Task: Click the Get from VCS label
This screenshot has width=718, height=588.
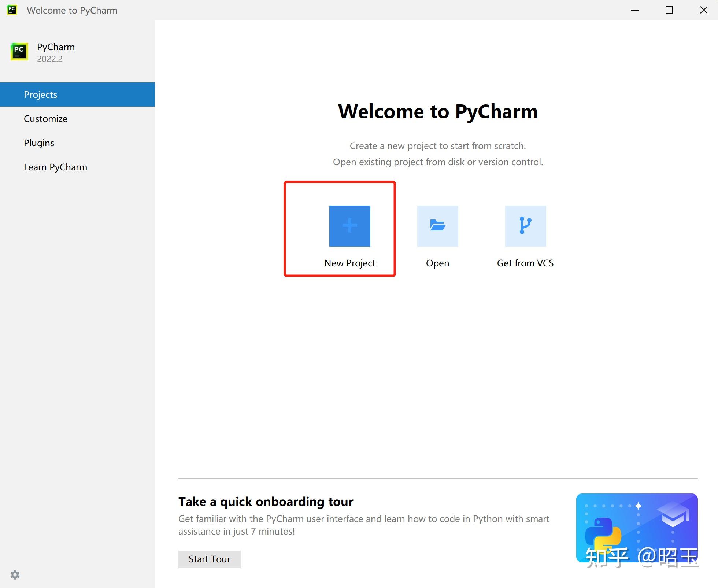Action: (x=525, y=263)
